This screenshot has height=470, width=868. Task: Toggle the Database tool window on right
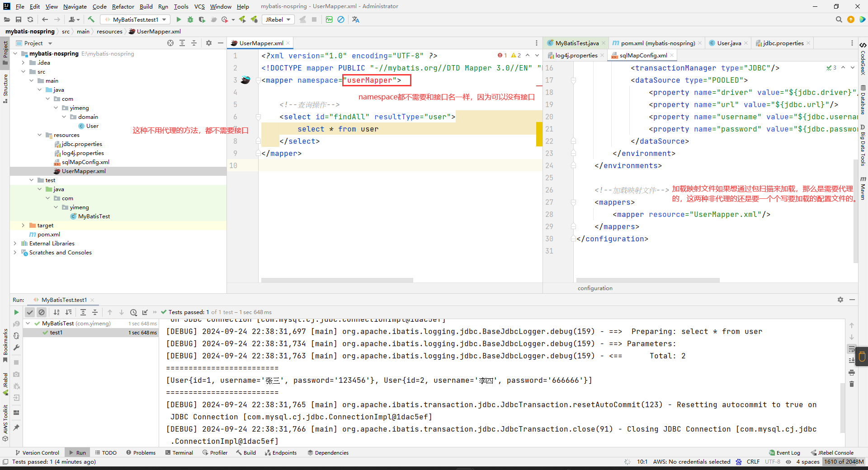pyautogui.click(x=863, y=100)
